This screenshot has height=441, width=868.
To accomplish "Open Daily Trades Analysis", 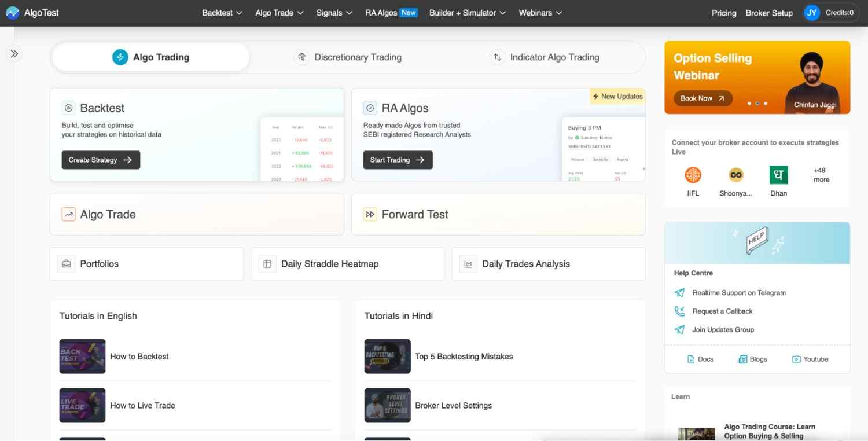I will click(x=549, y=264).
